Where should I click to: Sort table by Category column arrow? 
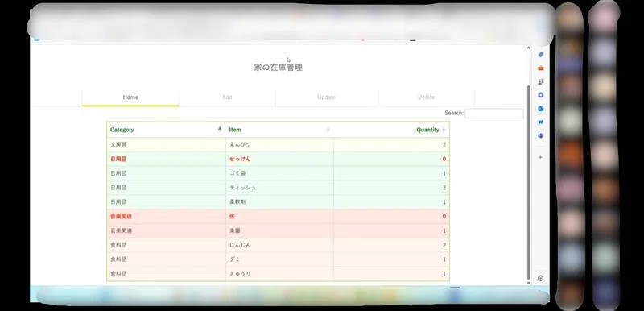pos(220,129)
